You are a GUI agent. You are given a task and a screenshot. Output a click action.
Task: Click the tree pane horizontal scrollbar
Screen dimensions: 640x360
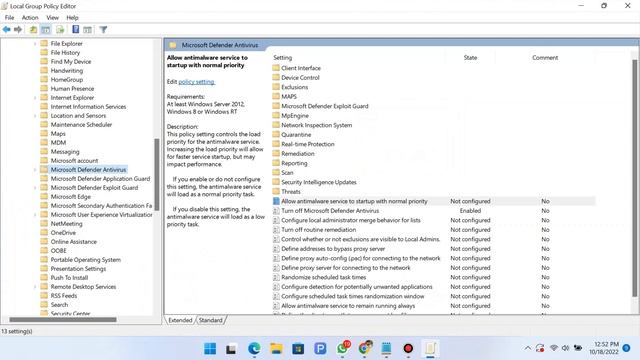click(63, 320)
